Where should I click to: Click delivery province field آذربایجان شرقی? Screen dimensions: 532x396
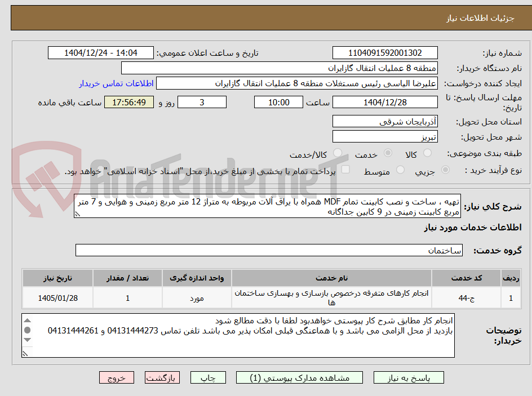[385, 121]
